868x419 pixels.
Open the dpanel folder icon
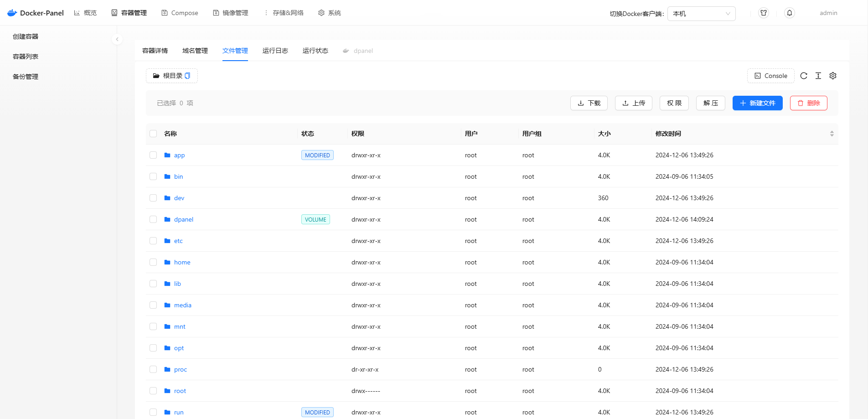pyautogui.click(x=167, y=219)
